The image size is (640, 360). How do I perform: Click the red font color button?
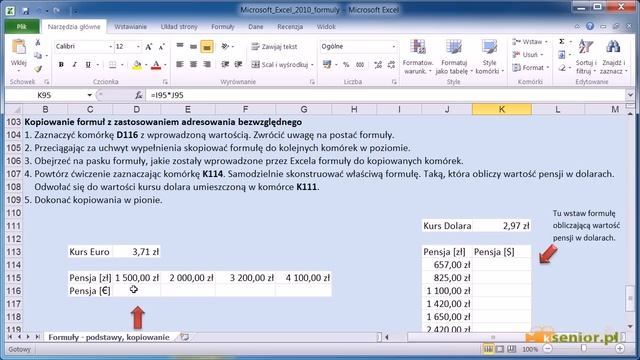(x=156, y=64)
